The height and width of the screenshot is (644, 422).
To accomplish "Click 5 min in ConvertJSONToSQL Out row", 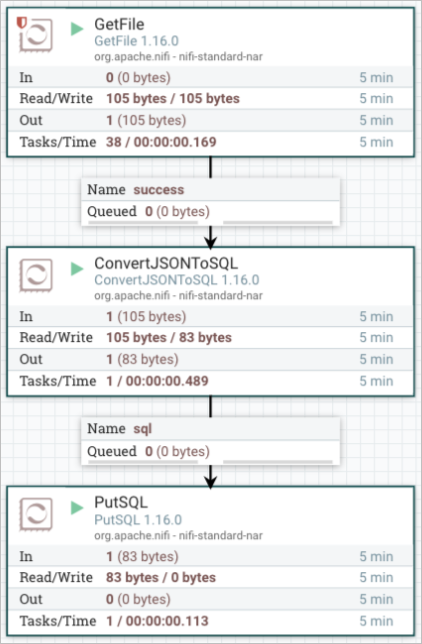I will pos(376,359).
